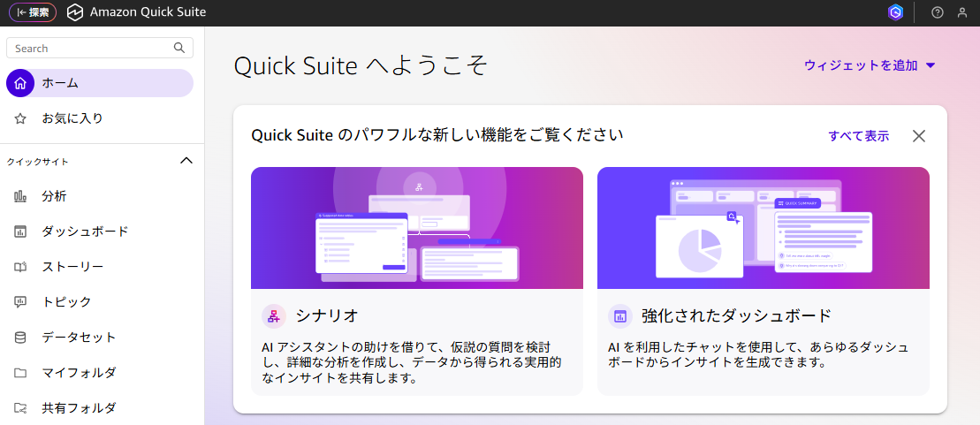Click the 分析 bar chart icon

(20, 197)
